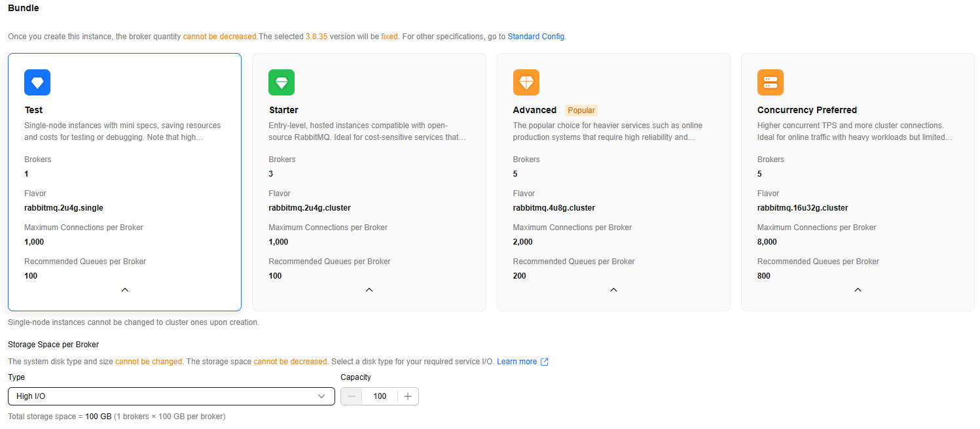
Task: Select the Starter bundle title
Action: [x=283, y=110]
